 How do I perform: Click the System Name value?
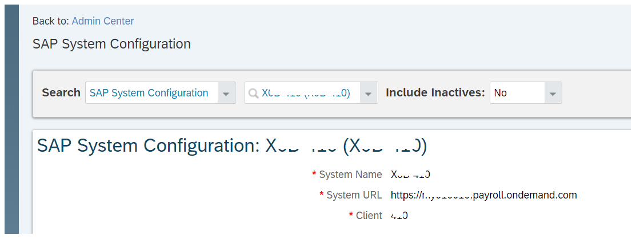[x=410, y=175]
